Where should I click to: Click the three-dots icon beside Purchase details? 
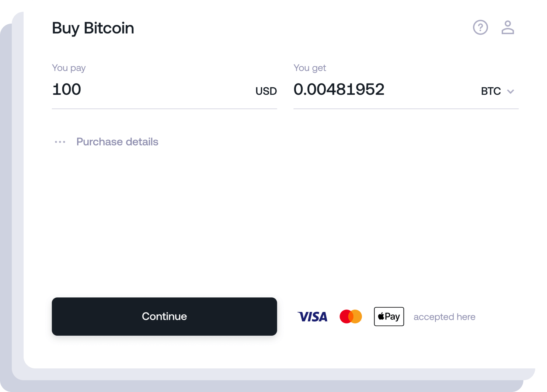tap(60, 142)
